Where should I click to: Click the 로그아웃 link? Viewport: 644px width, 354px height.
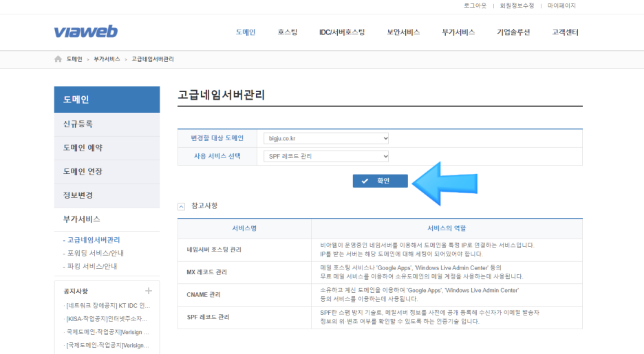point(475,5)
